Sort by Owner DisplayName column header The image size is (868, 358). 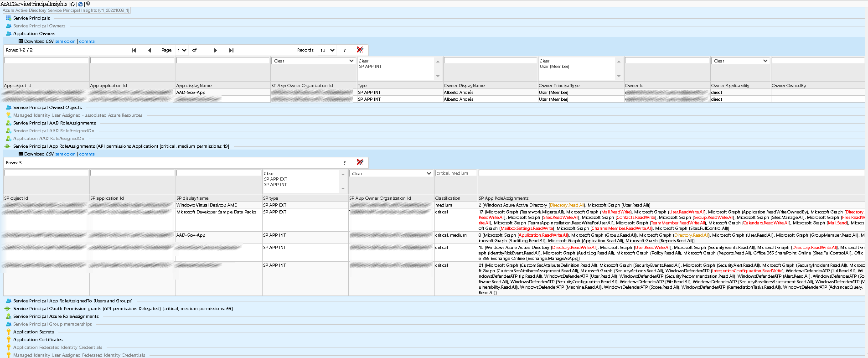pos(465,86)
